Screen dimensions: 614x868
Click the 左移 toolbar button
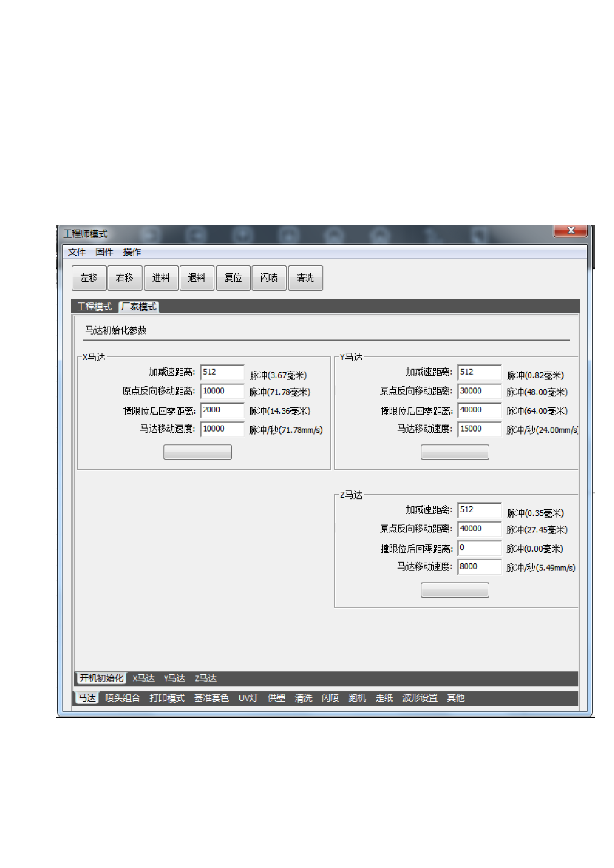[x=89, y=278]
